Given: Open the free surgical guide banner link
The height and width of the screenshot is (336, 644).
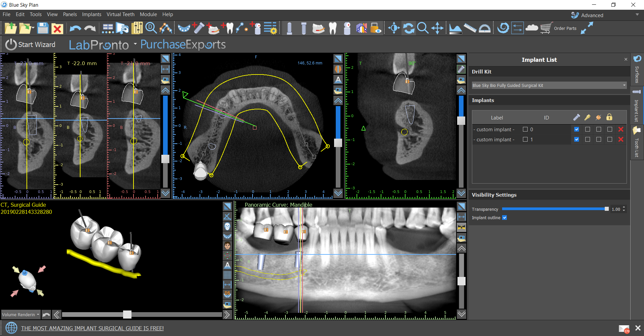Looking at the screenshot, I should [92, 328].
